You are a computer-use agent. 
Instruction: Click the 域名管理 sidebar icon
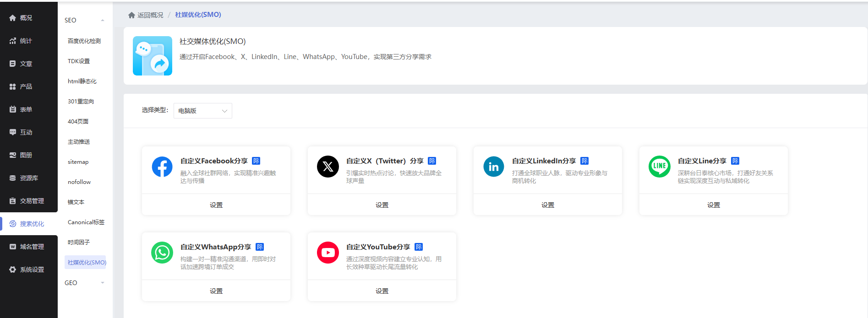point(13,247)
